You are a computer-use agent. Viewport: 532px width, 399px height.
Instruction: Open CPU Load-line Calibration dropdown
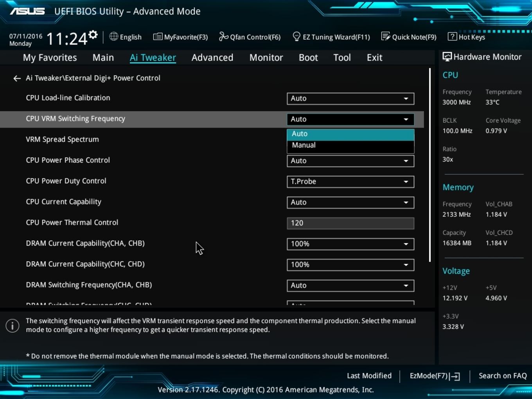[350, 99]
